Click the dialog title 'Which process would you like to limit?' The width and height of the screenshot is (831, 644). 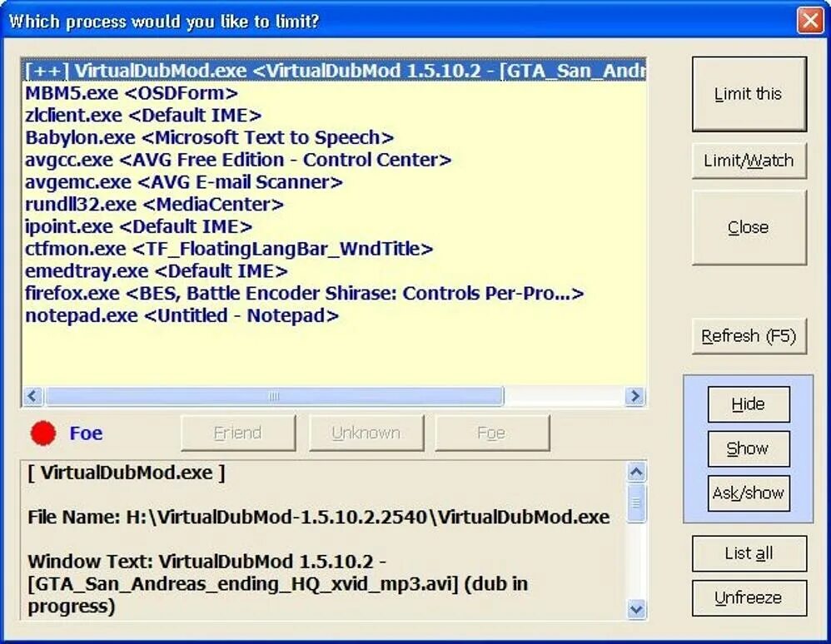(164, 21)
